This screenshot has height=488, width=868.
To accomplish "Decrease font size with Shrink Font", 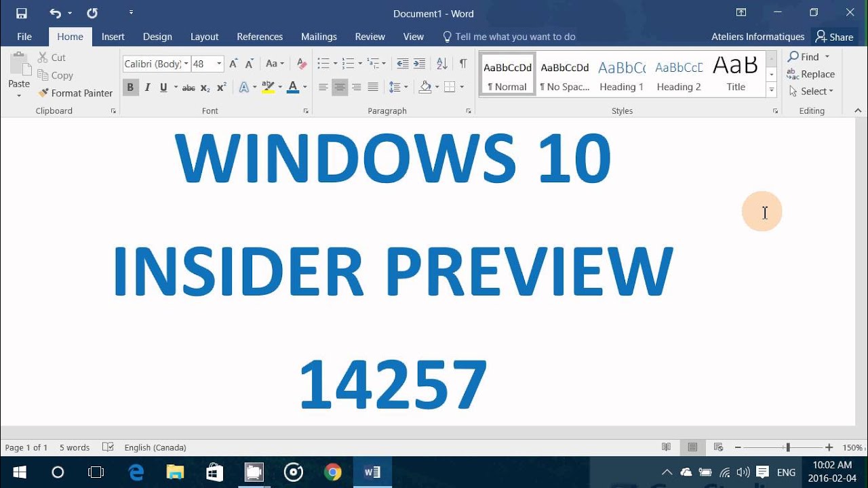I will point(249,64).
